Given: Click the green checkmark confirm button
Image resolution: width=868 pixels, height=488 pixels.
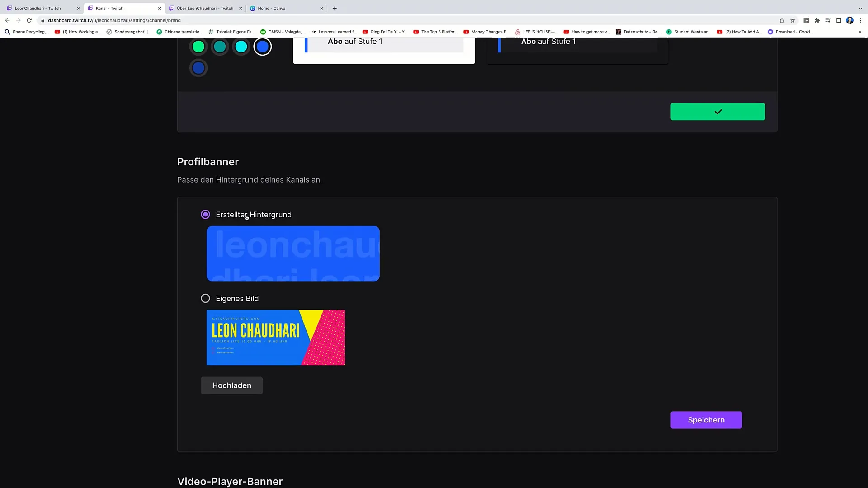Looking at the screenshot, I should tap(718, 112).
